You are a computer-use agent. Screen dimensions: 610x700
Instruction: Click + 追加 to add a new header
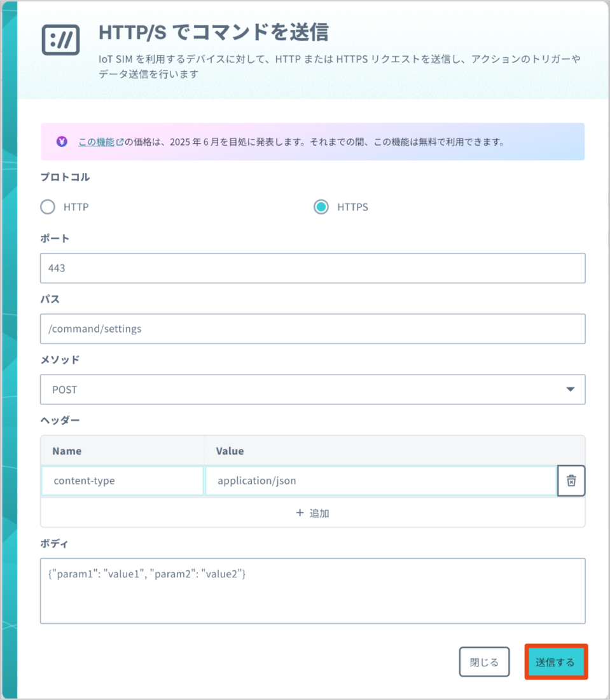point(312,513)
